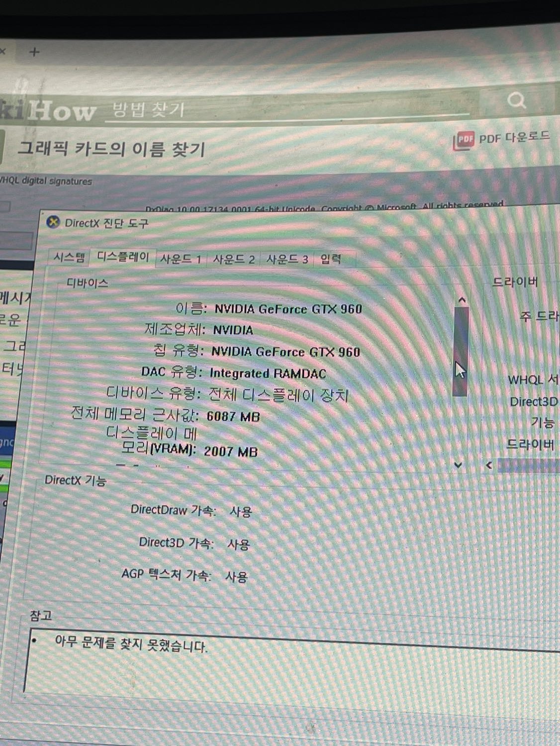
Task: Click the note 아무 문제를 찾지 못했습니다
Action: click(x=131, y=644)
